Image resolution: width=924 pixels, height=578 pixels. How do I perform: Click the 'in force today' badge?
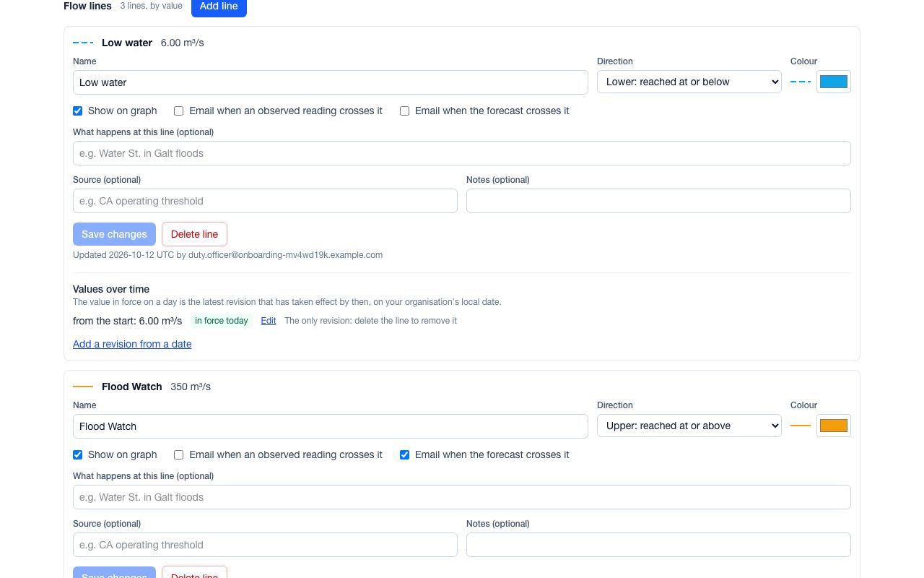click(x=222, y=321)
